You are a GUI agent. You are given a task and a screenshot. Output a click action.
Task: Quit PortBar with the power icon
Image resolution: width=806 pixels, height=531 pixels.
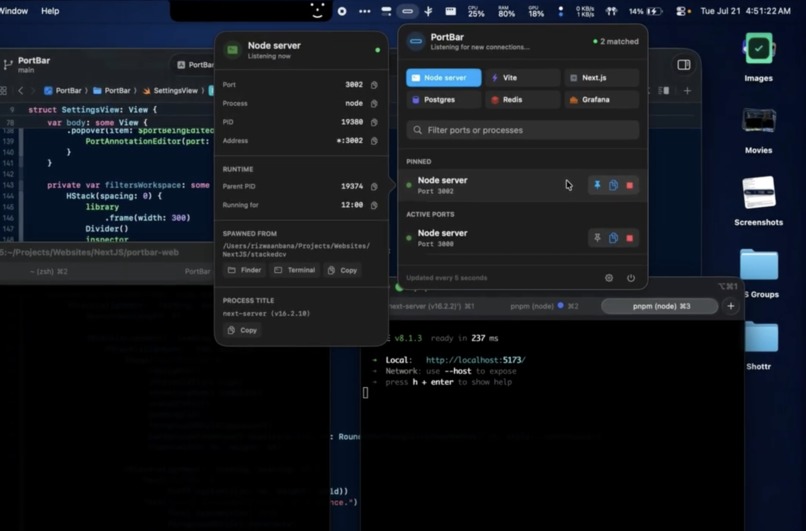coord(631,278)
